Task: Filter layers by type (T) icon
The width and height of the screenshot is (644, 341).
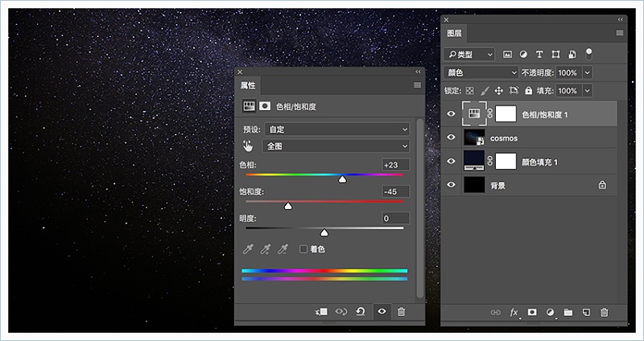Action: click(540, 55)
